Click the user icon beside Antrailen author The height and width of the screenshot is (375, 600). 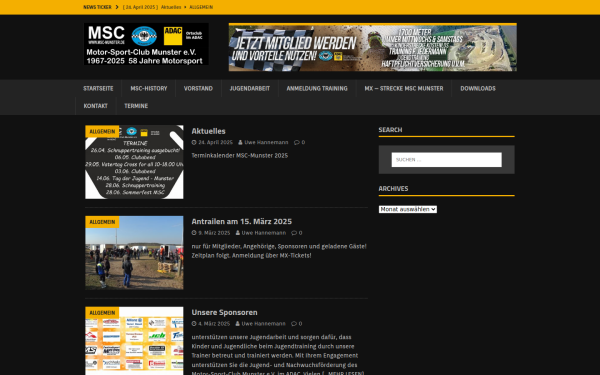(238, 233)
